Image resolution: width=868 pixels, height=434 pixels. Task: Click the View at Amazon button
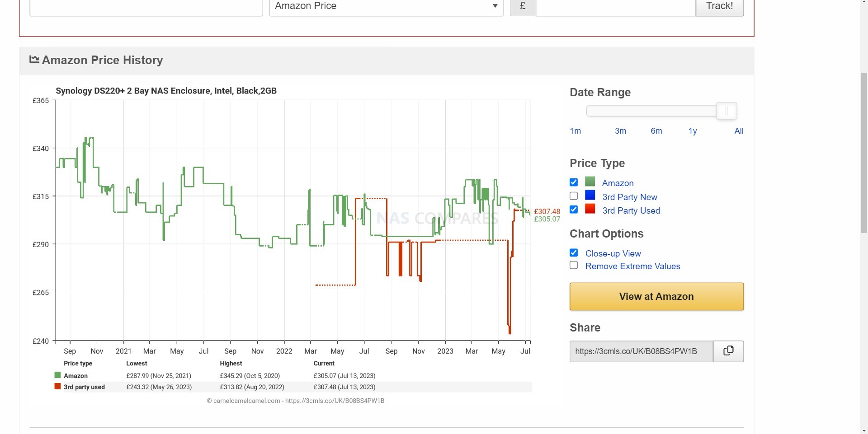click(656, 297)
